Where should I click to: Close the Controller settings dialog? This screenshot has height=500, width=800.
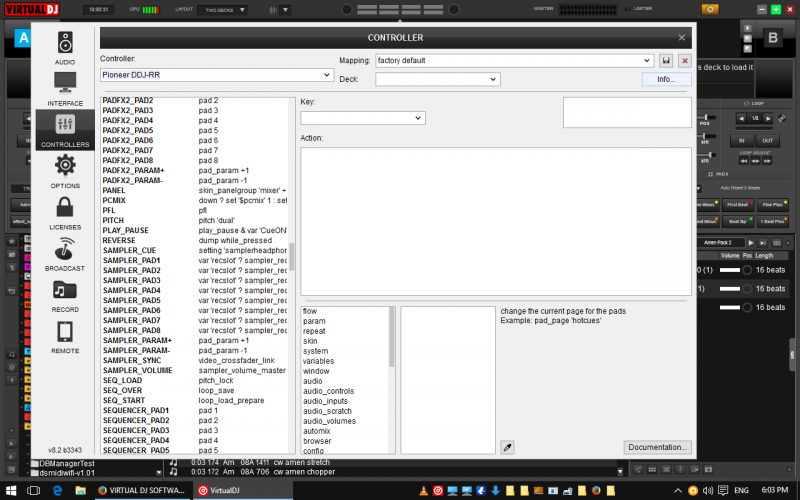pos(682,38)
